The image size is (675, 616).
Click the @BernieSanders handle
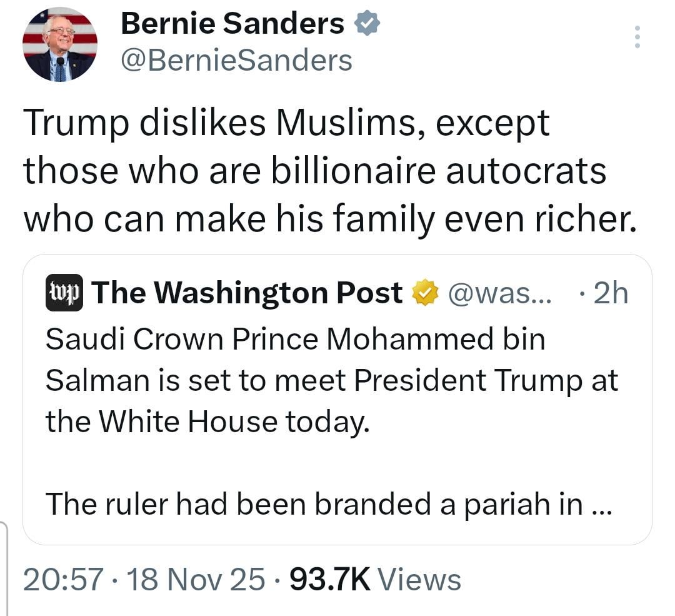pos(236,61)
